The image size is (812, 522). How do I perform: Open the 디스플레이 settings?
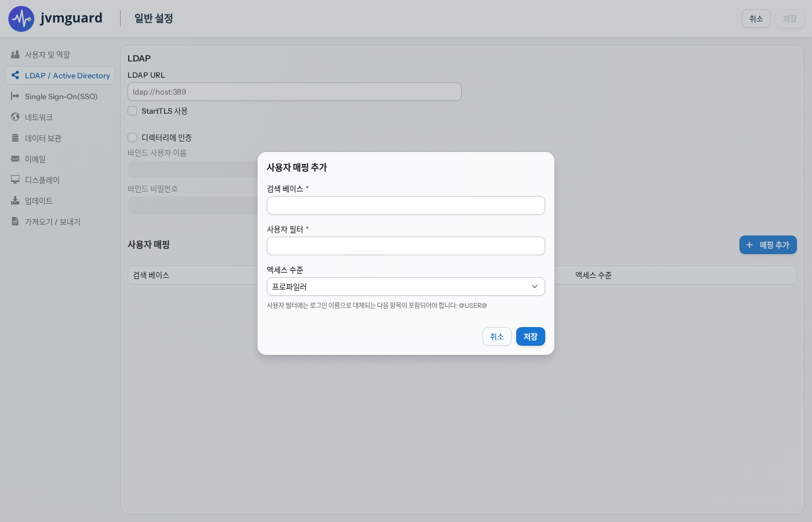(60, 180)
